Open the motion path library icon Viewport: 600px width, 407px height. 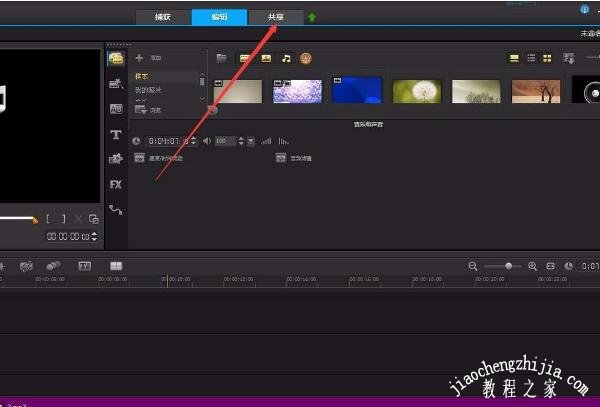(116, 209)
